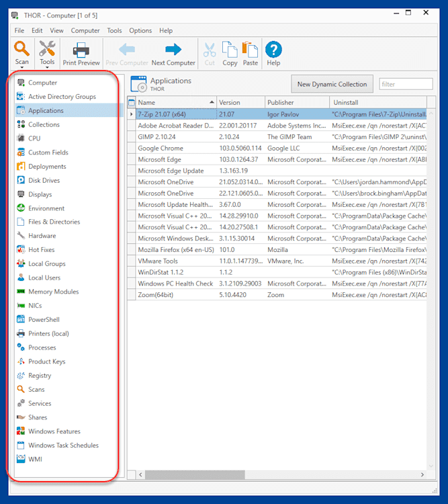This screenshot has width=448, height=504.
Task: Select Hardware sidebar entry
Action: click(x=42, y=236)
